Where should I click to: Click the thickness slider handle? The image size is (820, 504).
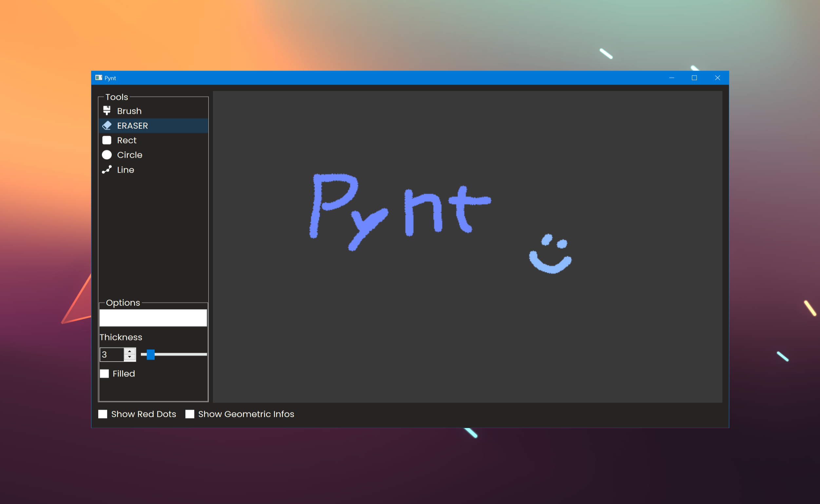point(150,355)
